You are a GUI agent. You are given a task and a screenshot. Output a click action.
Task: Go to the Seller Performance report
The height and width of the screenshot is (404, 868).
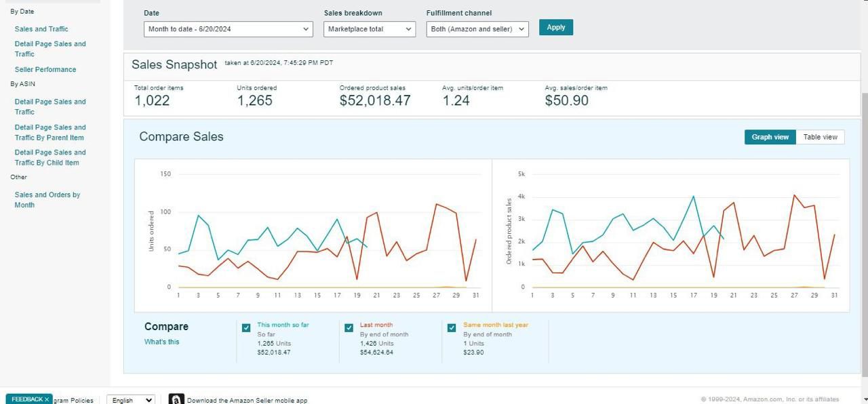(x=45, y=69)
